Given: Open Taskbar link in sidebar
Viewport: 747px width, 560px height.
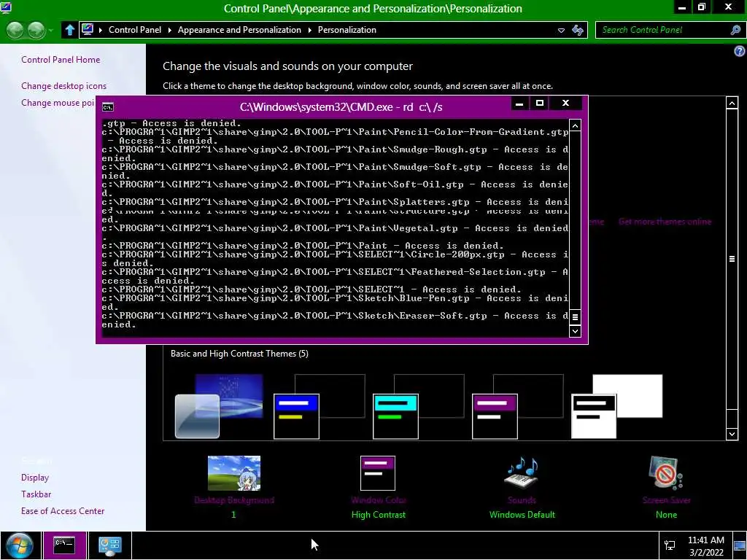Looking at the screenshot, I should click(x=36, y=494).
